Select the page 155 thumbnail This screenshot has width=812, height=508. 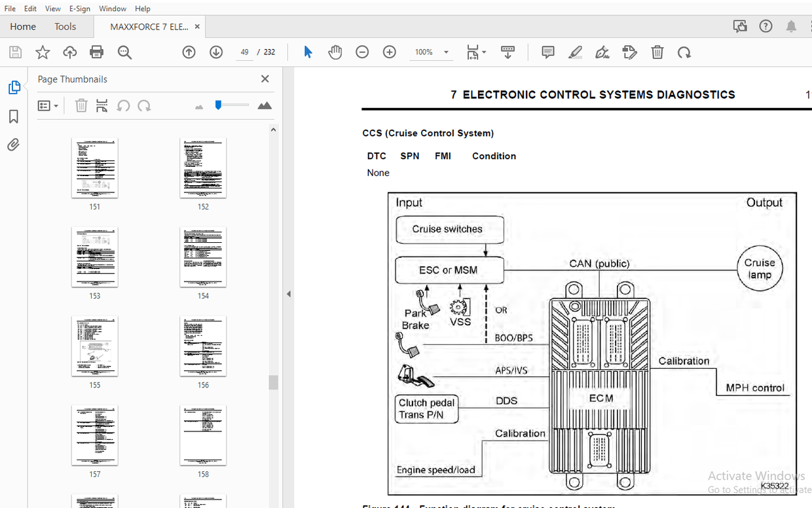pos(95,346)
